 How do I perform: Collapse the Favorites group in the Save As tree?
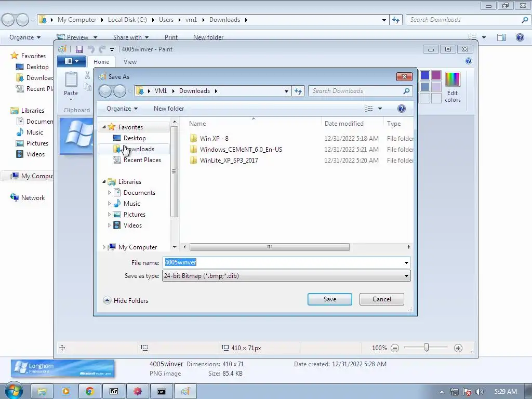click(x=104, y=127)
